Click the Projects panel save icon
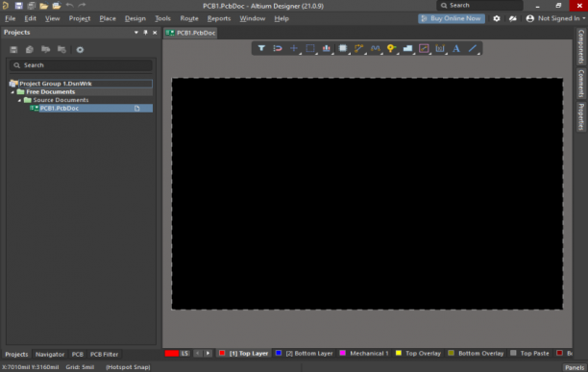588x372 pixels. [13, 49]
